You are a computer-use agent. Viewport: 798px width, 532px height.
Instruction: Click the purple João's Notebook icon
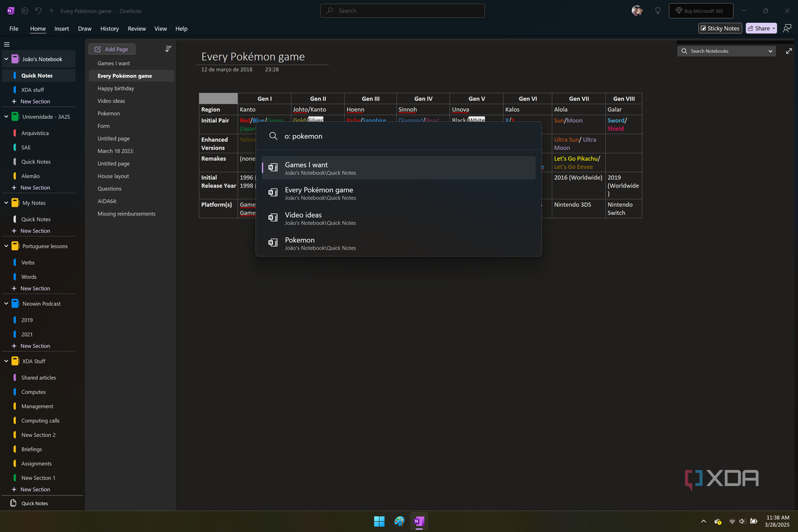15,59
